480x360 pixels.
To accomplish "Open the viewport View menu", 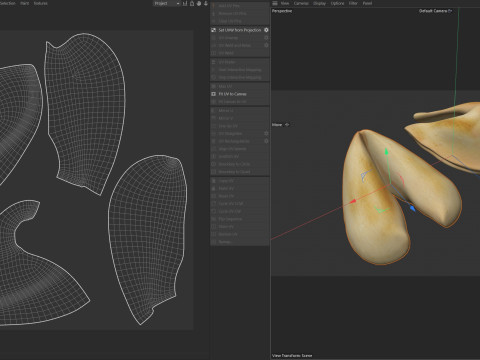I will [x=285, y=3].
